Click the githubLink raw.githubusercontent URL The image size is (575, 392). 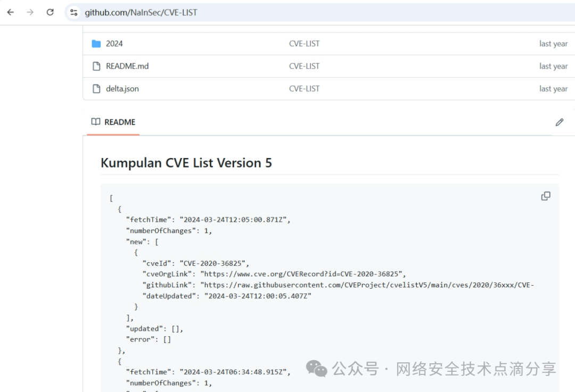tap(367, 285)
